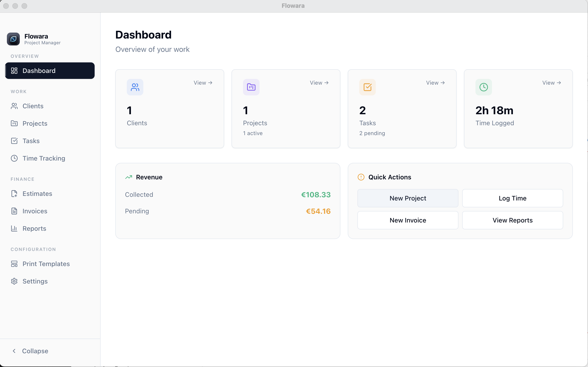
Task: Open Print Templates in Configuration
Action: coord(46,264)
